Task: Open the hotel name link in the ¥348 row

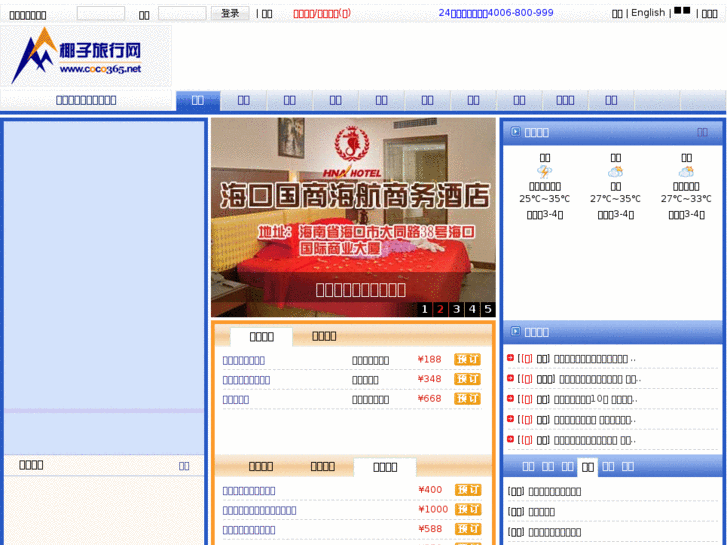Action: pos(246,380)
